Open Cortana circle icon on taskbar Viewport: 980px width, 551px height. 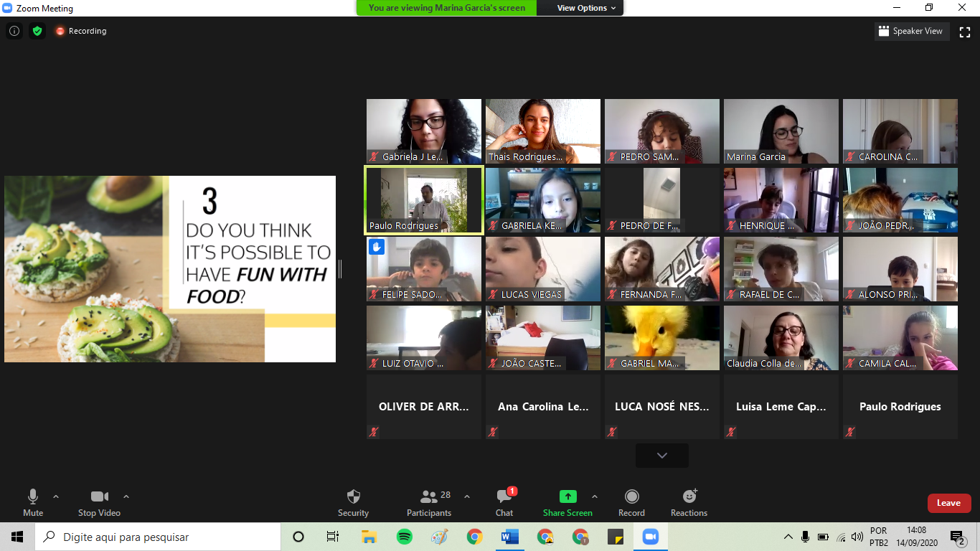tap(298, 537)
